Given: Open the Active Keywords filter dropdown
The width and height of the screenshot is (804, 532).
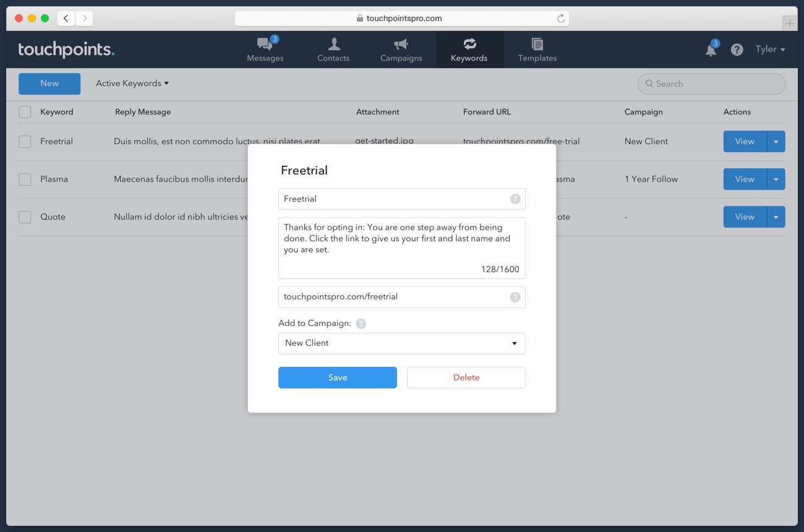Looking at the screenshot, I should [132, 84].
